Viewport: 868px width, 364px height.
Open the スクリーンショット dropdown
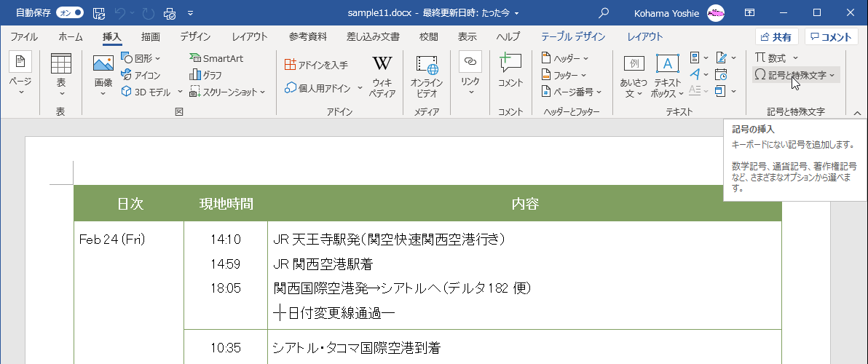tap(227, 92)
